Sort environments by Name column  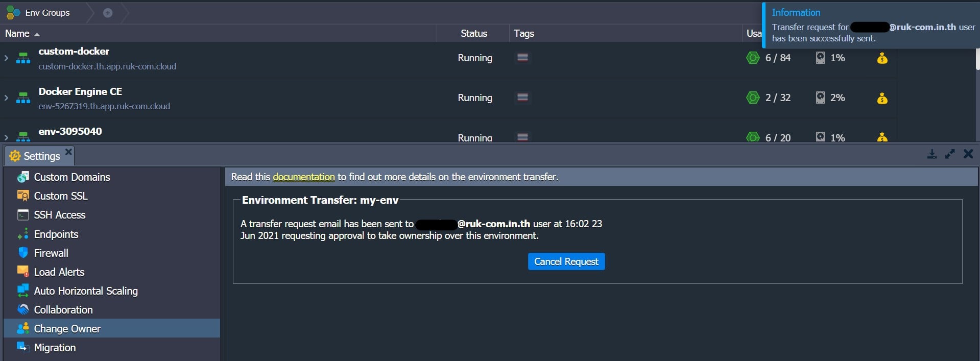click(x=22, y=33)
